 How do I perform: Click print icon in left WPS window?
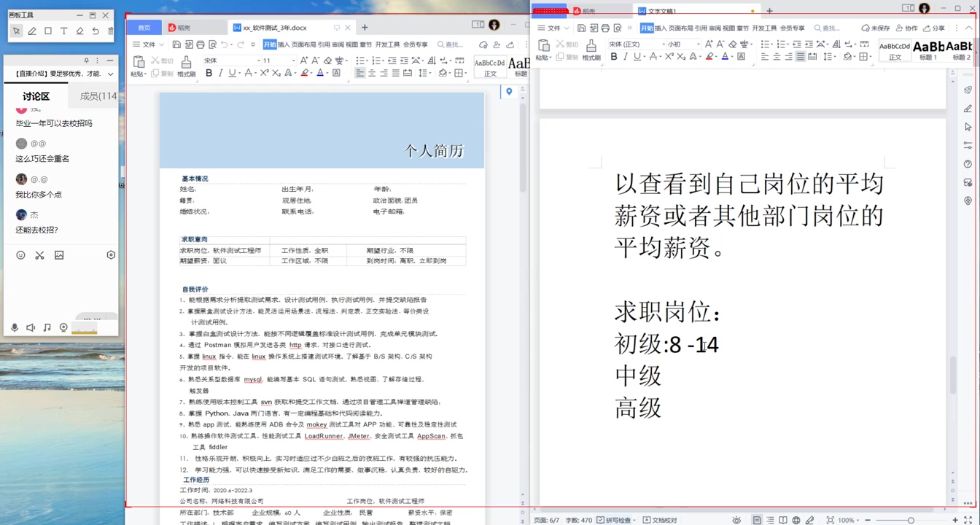[201, 44]
